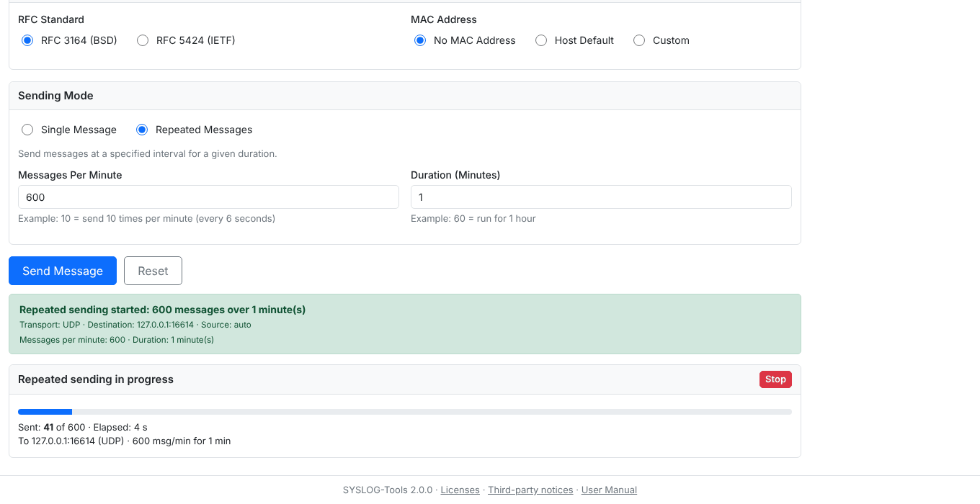Click the 'MAC Address' label
The image size is (980, 504).
click(444, 19)
